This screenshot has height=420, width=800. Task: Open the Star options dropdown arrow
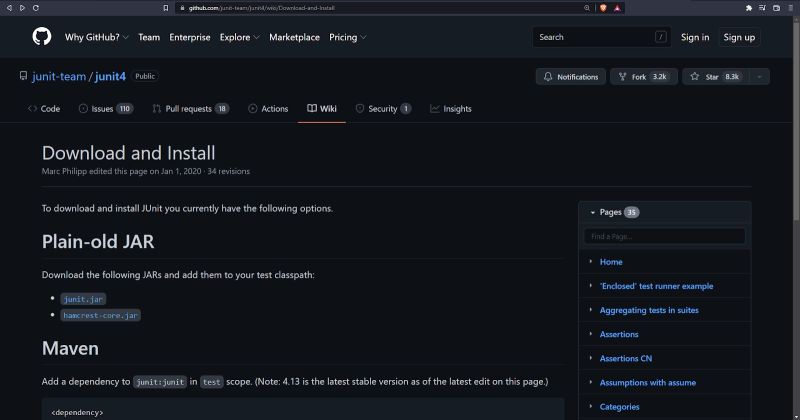[x=759, y=77]
